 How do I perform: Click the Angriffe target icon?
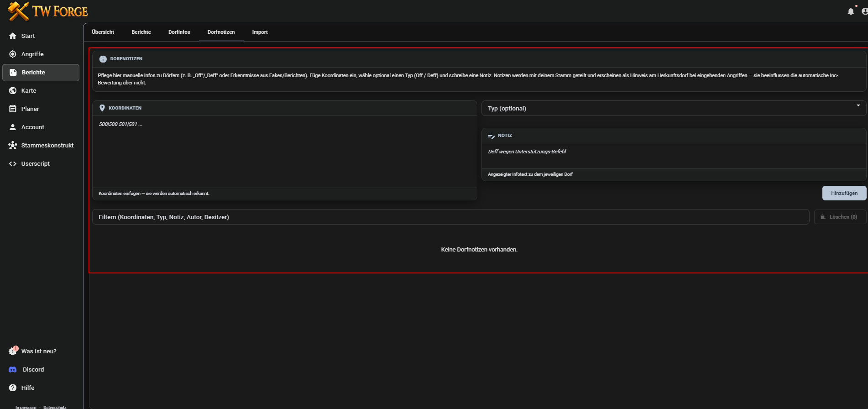[x=13, y=54]
